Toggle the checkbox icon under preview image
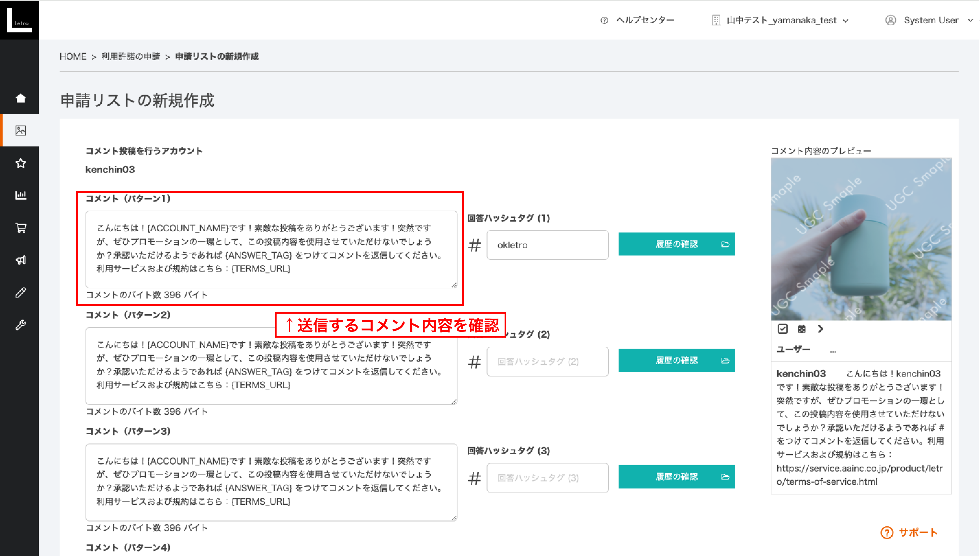The width and height of the screenshot is (980, 556). pos(782,329)
